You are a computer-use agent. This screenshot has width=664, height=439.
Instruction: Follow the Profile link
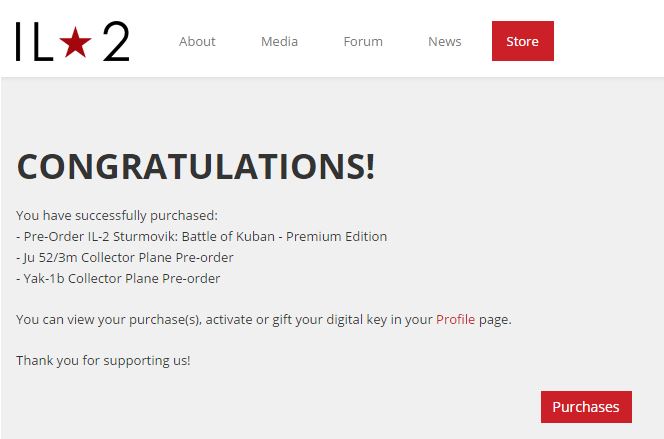pyautogui.click(x=455, y=319)
